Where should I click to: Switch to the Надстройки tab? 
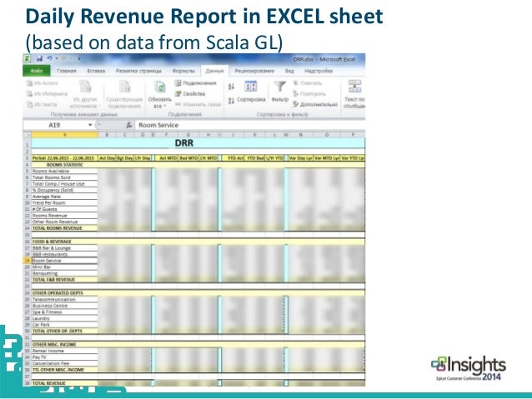[319, 71]
